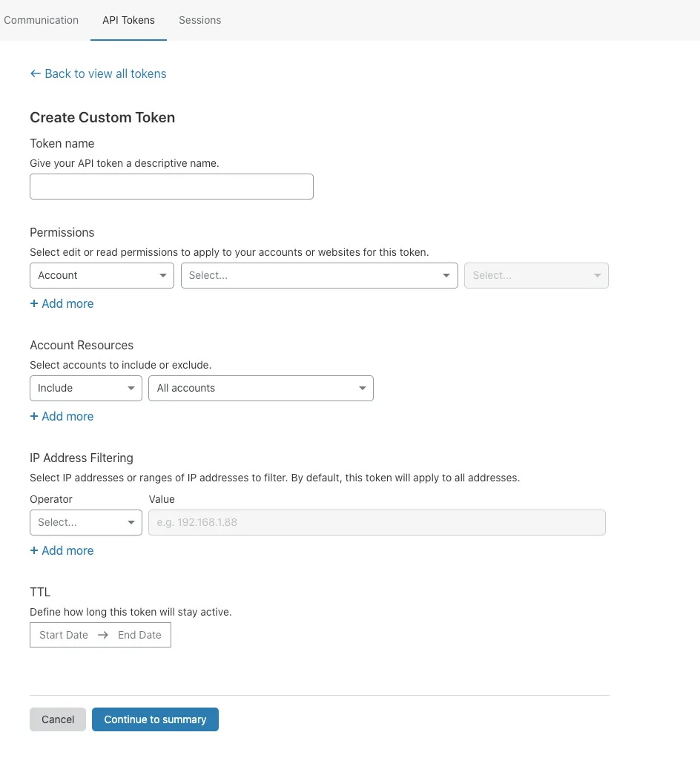Click the plus icon under IP Address Filtering
The width and height of the screenshot is (700, 758).
pyautogui.click(x=33, y=550)
